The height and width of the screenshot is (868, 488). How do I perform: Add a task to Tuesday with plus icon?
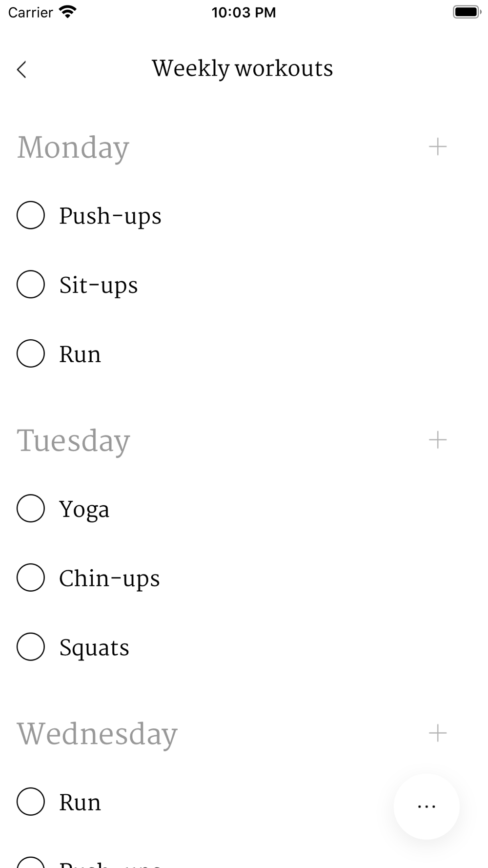pos(438,440)
